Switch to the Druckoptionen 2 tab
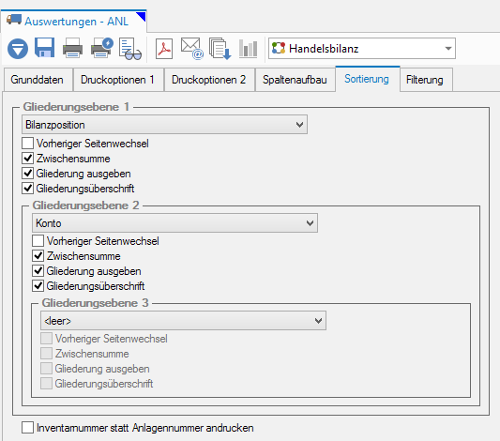The height and width of the screenshot is (441, 500). [209, 80]
